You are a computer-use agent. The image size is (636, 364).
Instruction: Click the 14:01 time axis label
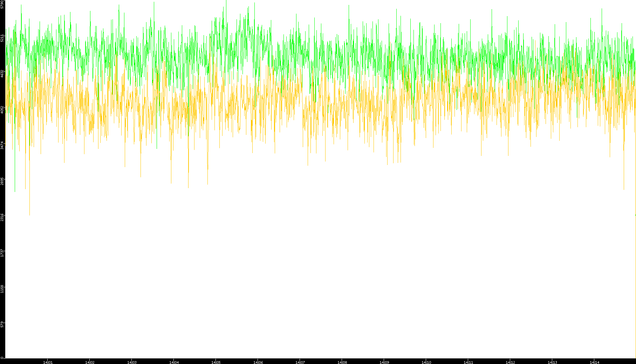point(48,362)
